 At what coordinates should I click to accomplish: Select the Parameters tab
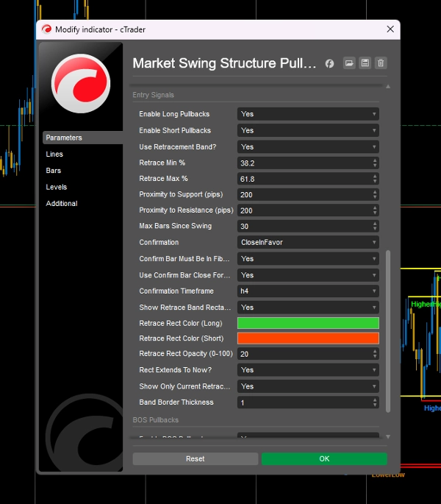pos(82,138)
